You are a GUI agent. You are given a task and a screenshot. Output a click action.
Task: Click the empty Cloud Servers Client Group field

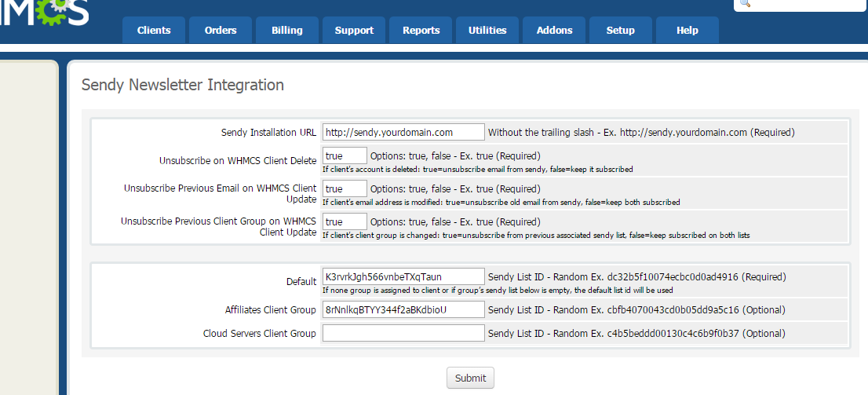point(403,333)
